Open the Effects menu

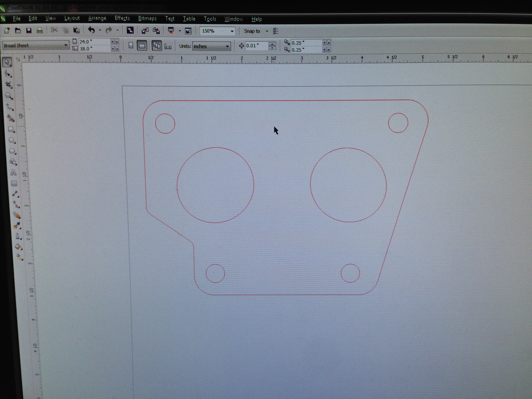point(122,18)
